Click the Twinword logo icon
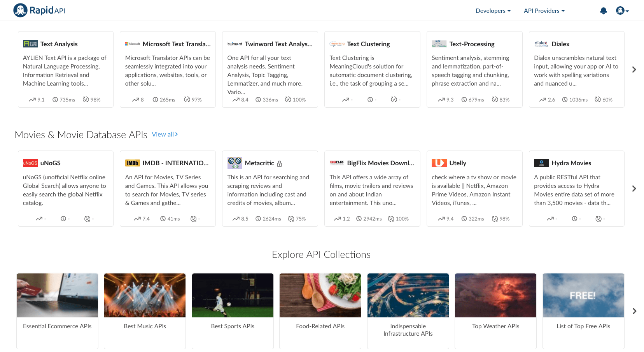This screenshot has height=352, width=644. pyautogui.click(x=235, y=44)
